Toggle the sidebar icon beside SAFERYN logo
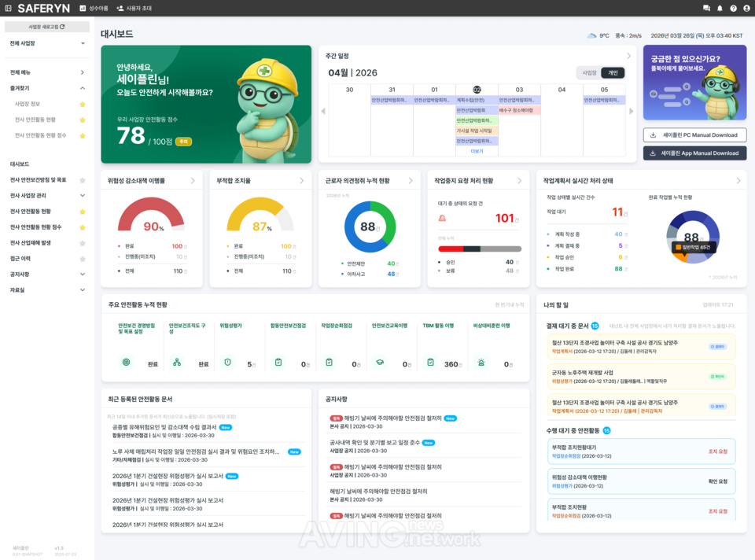 8,8
